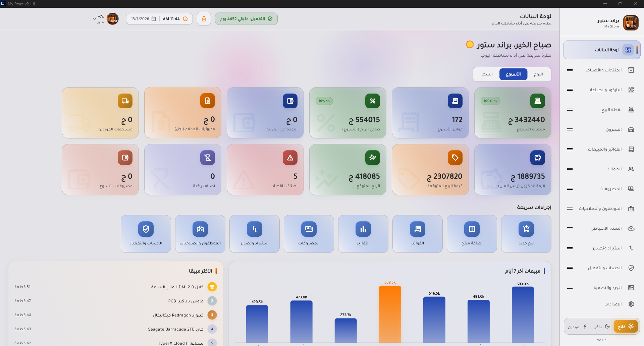
Task: Click the lock icon in top bar
Action: click(204, 19)
